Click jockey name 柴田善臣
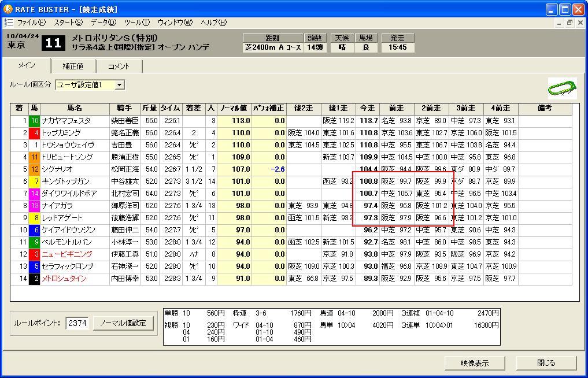The image size is (588, 378). (x=125, y=121)
